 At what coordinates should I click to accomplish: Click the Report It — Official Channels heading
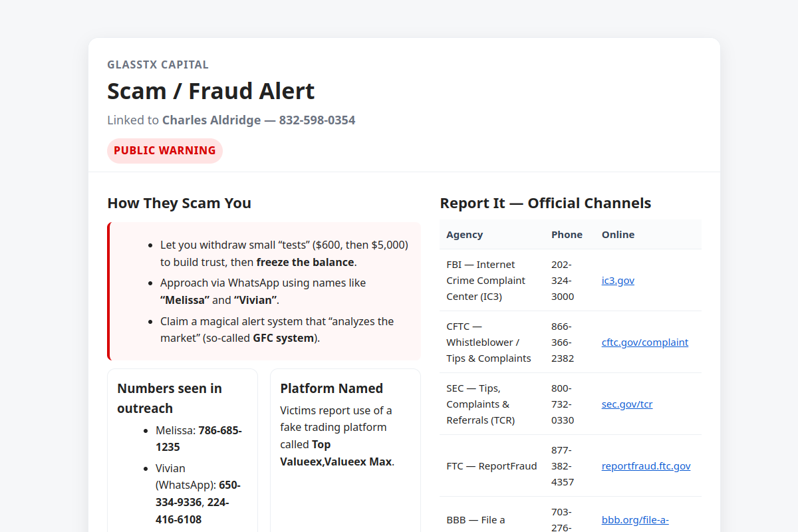[545, 203]
